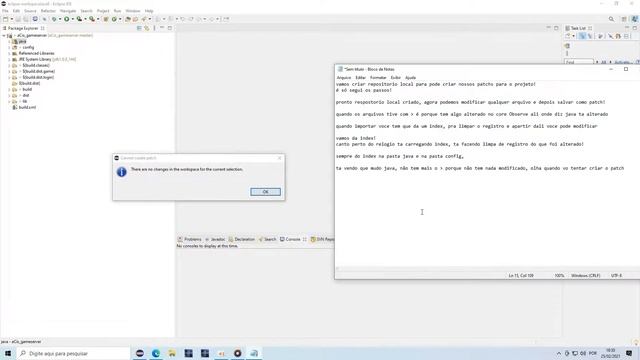Image resolution: width=640 pixels, height=360 pixels.
Task: Click the Coverage run toolbar icon
Action: click(x=79, y=19)
